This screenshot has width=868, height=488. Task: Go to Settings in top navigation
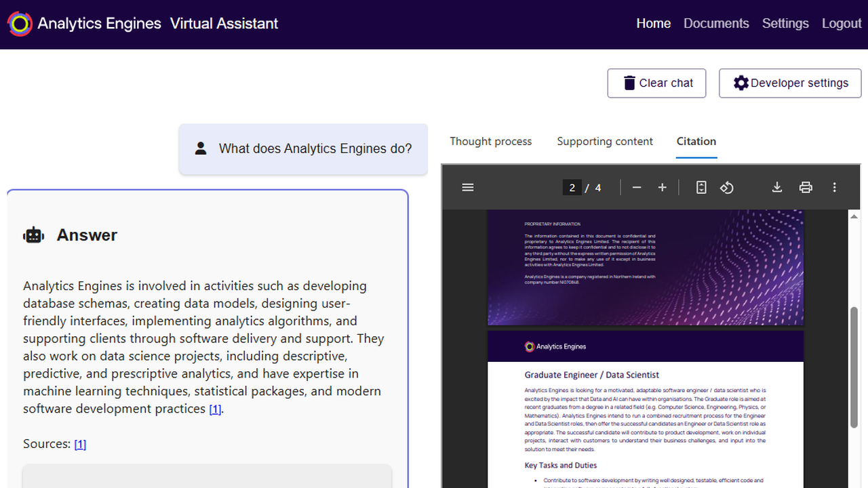pos(785,23)
